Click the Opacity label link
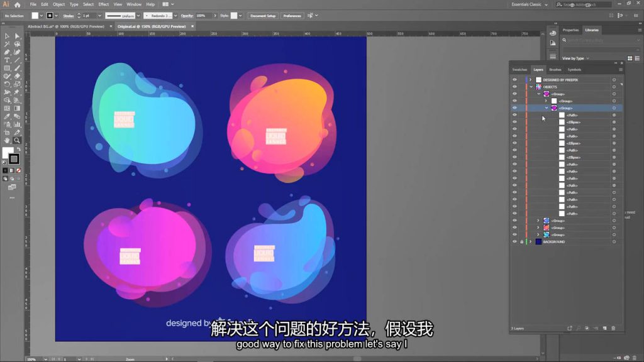The height and width of the screenshot is (362, 644). pyautogui.click(x=187, y=16)
